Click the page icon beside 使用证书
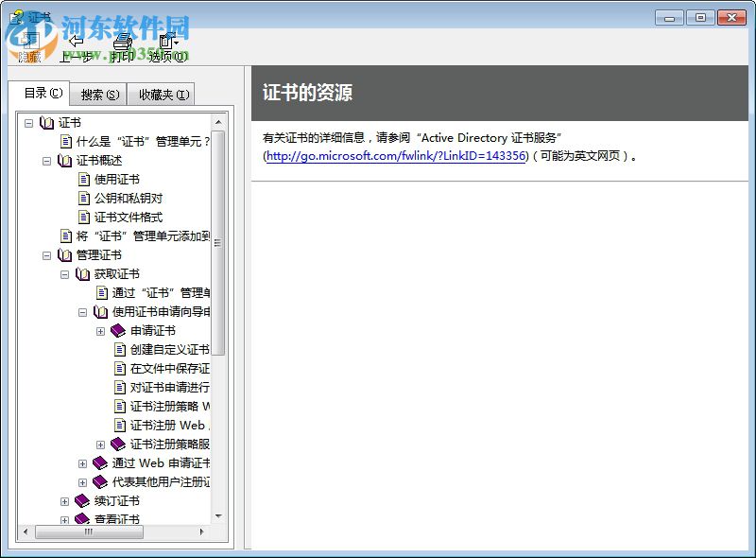 (x=82, y=178)
